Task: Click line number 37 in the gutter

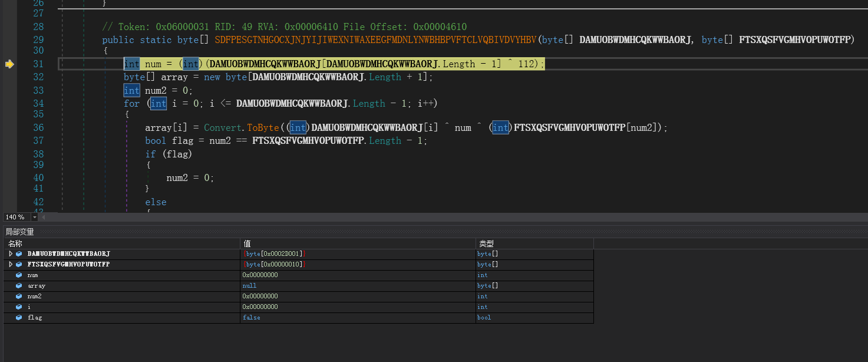Action: click(x=38, y=140)
